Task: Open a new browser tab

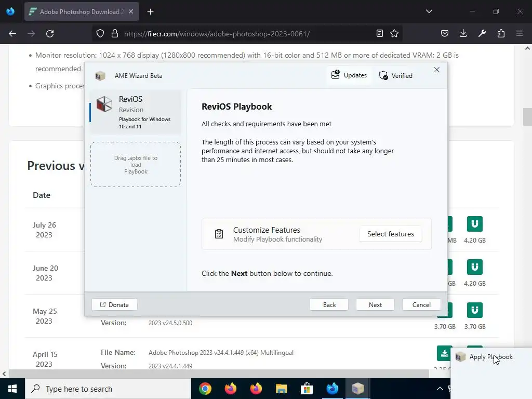Action: pos(150,12)
